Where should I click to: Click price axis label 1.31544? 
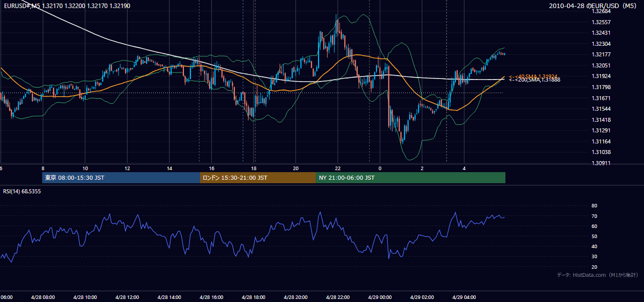click(x=602, y=109)
